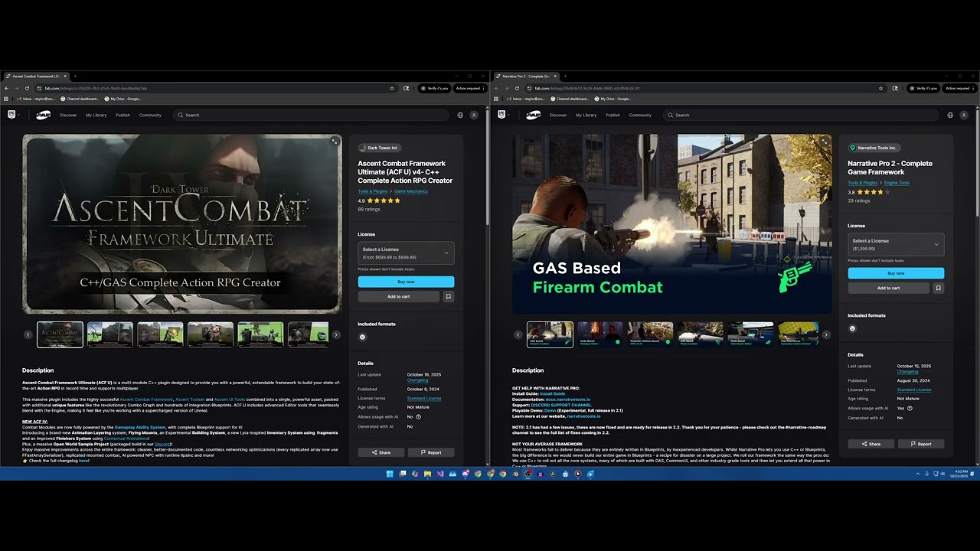Open the Ascent license dropdown From $699.99
Image resolution: width=980 pixels, height=551 pixels.
point(406,253)
